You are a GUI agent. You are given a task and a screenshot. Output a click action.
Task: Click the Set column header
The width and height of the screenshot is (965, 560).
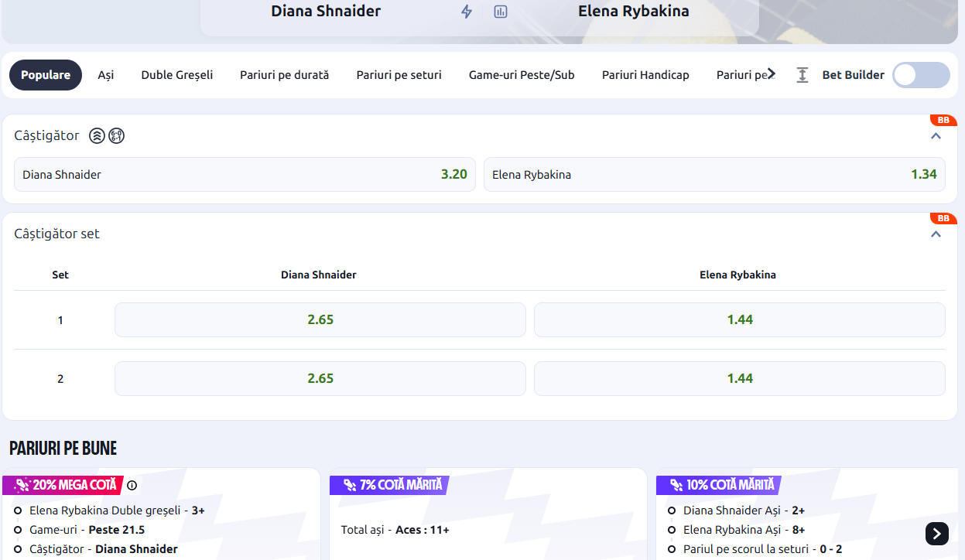(60, 275)
